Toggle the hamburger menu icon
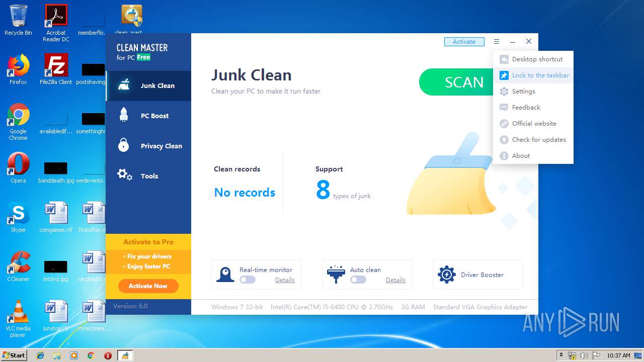 click(x=497, y=42)
